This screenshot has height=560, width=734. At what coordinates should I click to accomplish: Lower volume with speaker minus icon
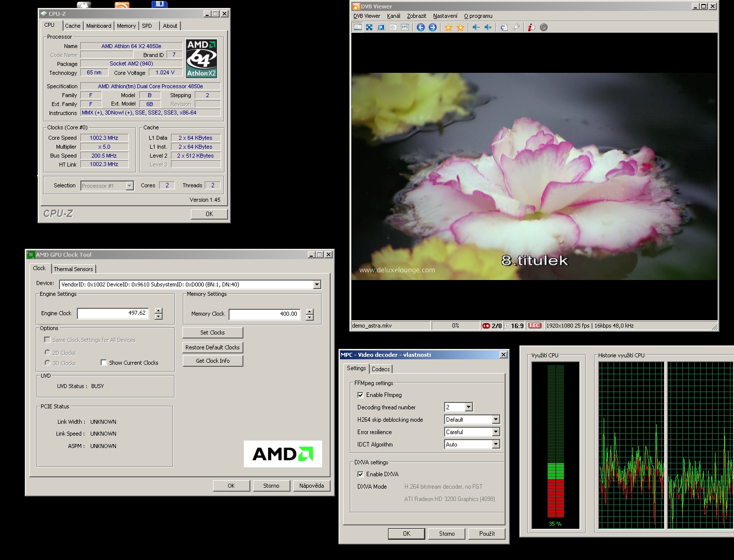pos(476,27)
